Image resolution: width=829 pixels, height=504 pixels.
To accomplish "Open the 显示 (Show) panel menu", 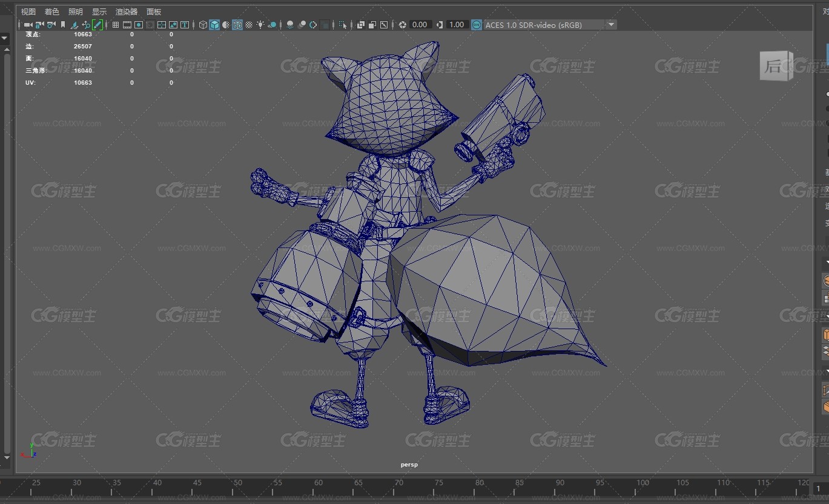I will [x=99, y=11].
